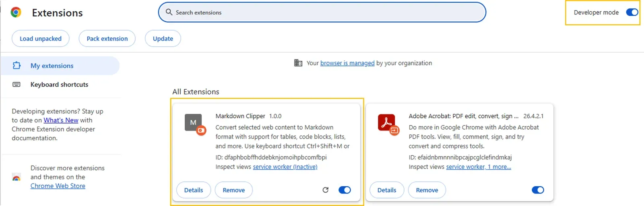
Task: Open Details for Adobe Acrobat
Action: (x=387, y=190)
